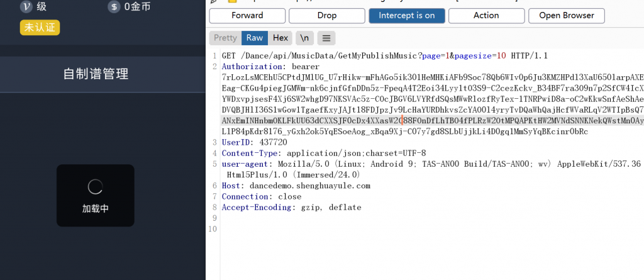This screenshot has width=644, height=280.
Task: Switch to the Pretty view tab
Action: [225, 38]
